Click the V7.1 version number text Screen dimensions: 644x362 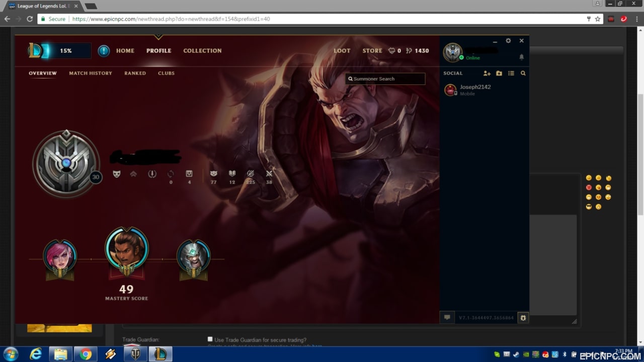click(486, 318)
